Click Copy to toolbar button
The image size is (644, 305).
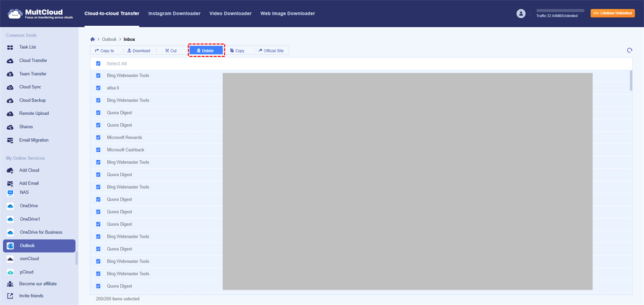[x=104, y=50]
